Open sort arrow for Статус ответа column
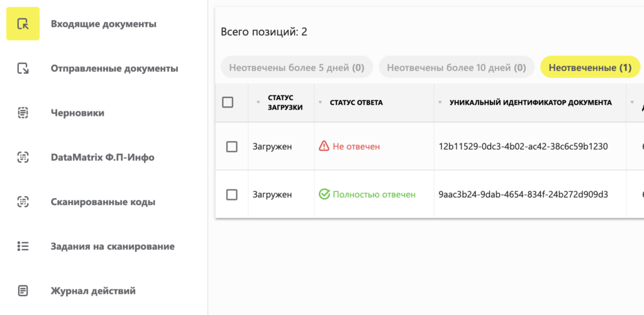This screenshot has width=644, height=315. tap(320, 102)
